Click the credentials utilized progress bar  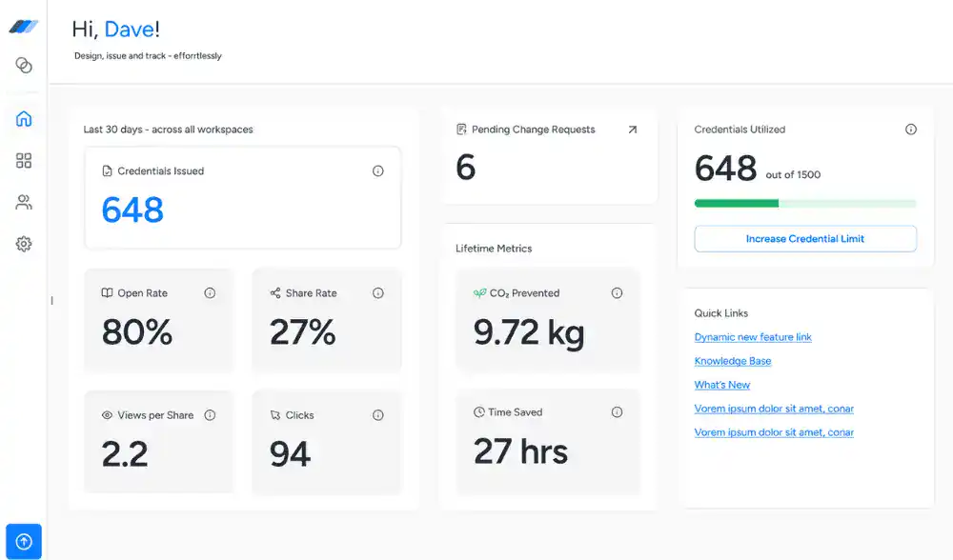[805, 203]
